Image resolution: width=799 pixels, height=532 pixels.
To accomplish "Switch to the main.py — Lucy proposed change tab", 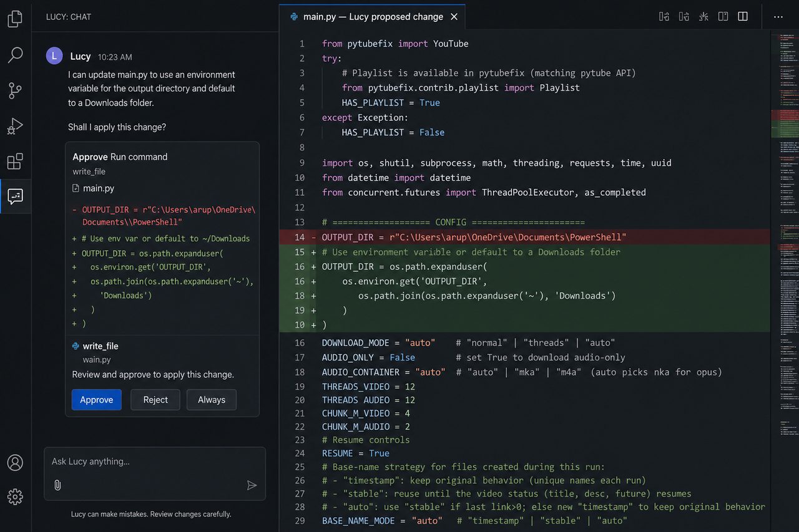I will point(373,17).
